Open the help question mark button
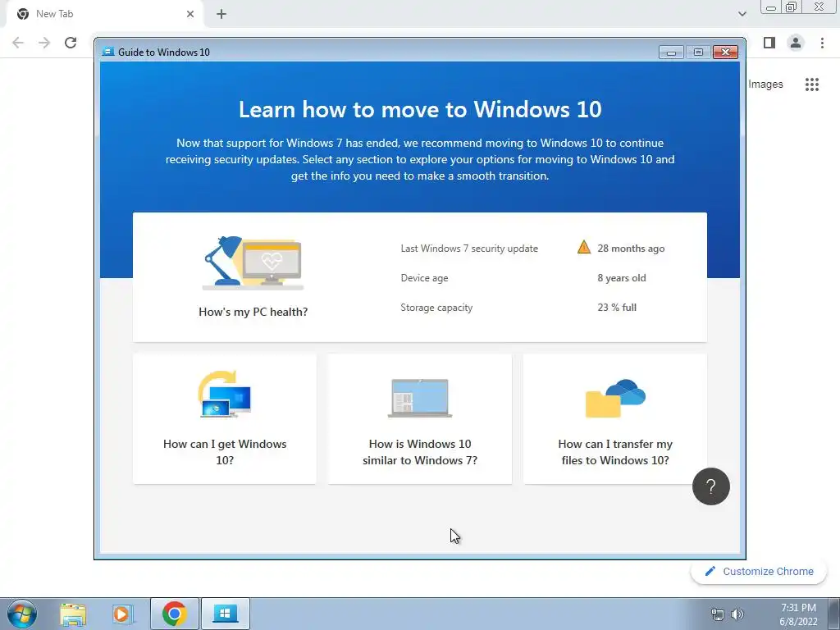 (x=711, y=486)
